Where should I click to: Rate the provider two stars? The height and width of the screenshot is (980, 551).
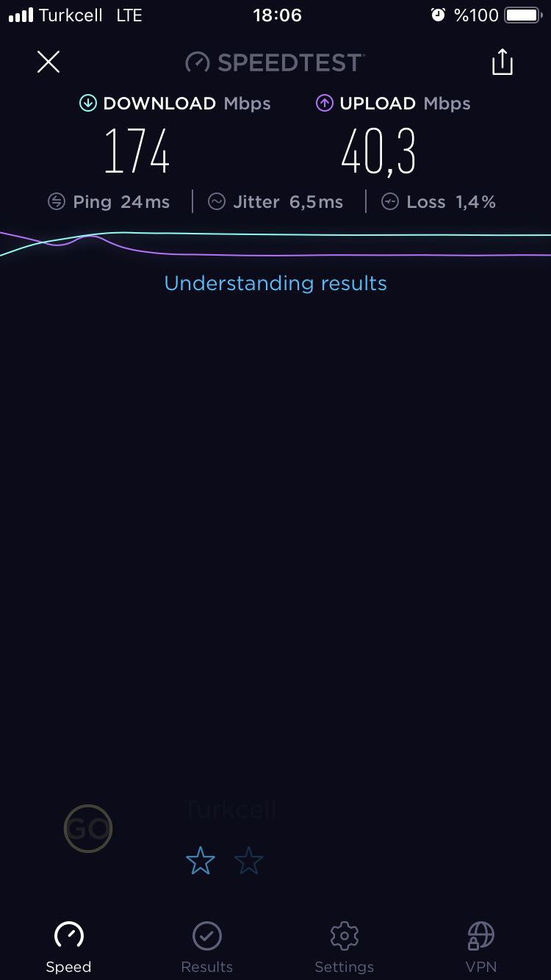[249, 860]
